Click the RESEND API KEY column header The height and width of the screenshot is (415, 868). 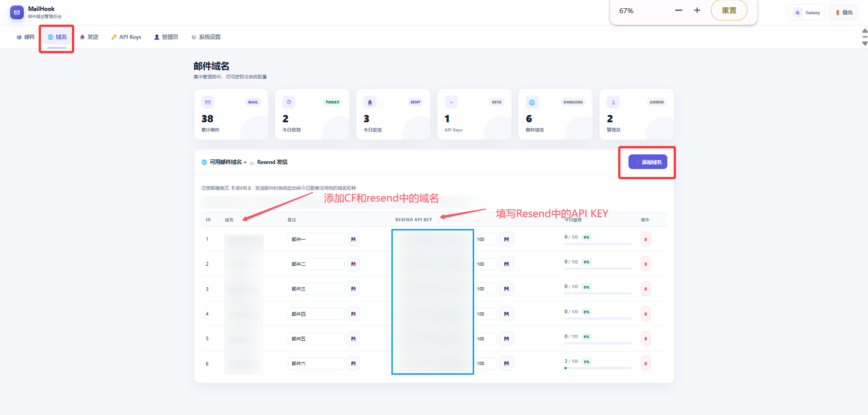click(x=414, y=220)
